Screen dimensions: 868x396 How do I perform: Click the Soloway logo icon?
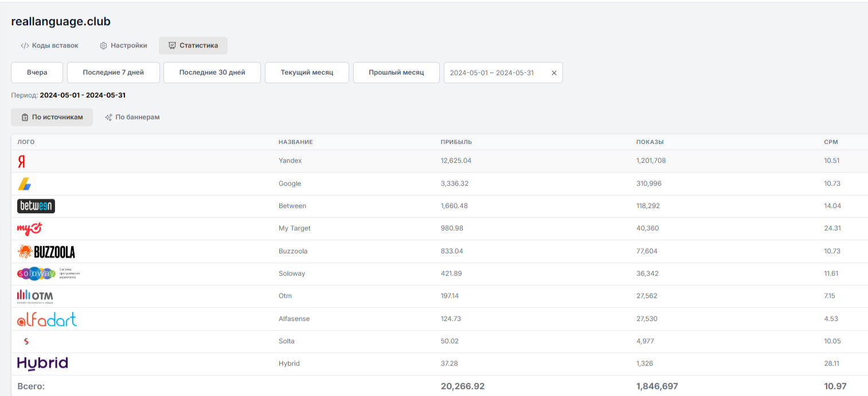pos(37,274)
